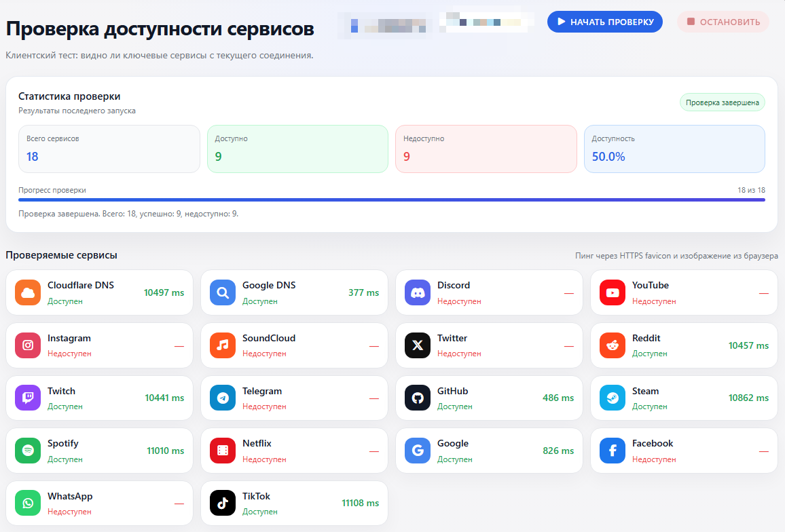Click Недоступен status under Netflix

[264, 459]
